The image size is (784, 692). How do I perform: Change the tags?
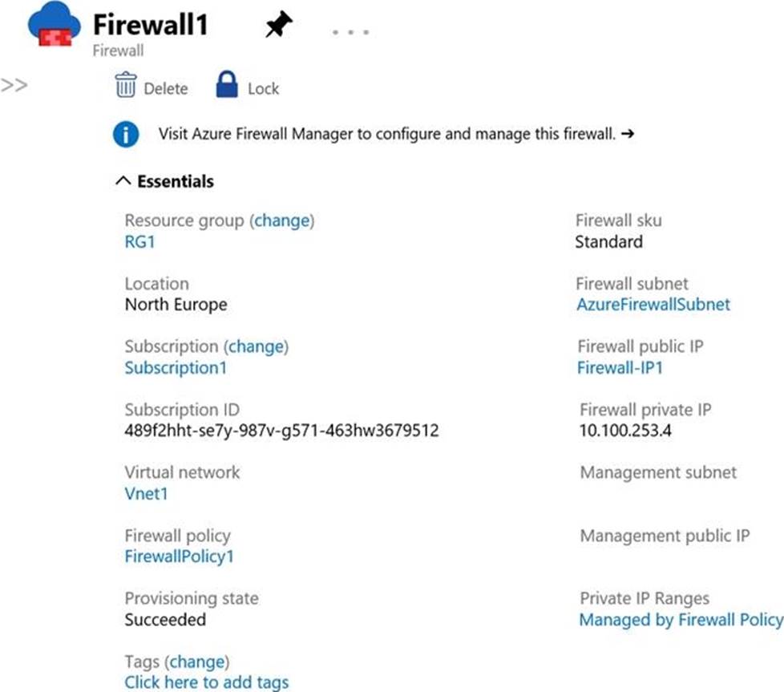[x=198, y=662]
